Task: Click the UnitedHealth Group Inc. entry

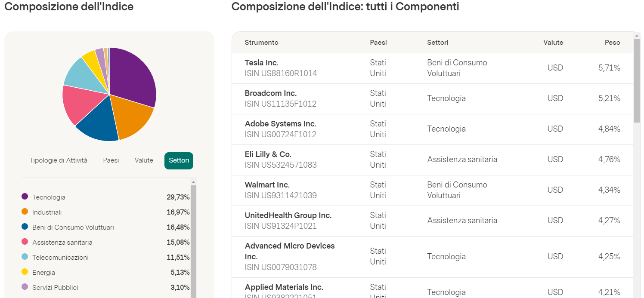Action: point(288,215)
